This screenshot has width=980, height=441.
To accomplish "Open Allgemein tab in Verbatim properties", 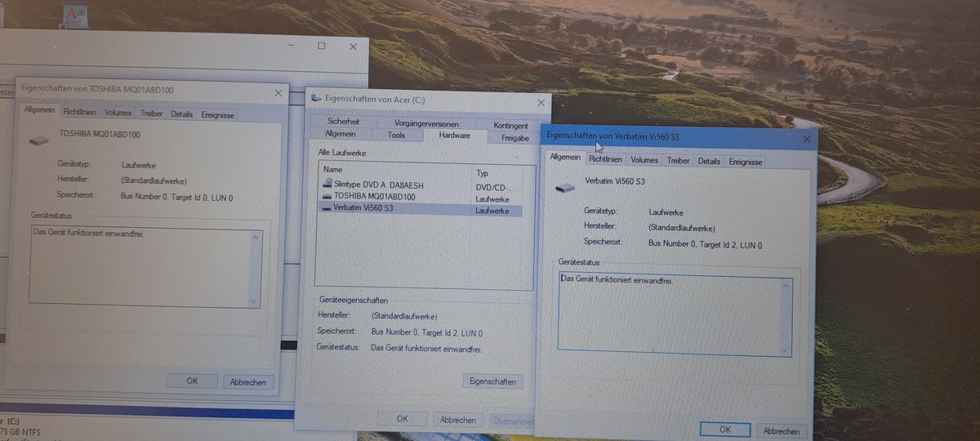I will [565, 158].
